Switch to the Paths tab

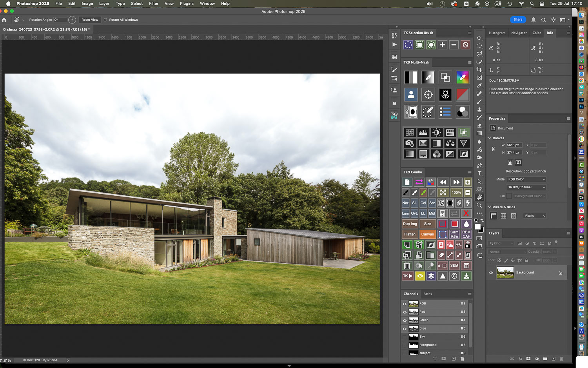click(x=428, y=294)
